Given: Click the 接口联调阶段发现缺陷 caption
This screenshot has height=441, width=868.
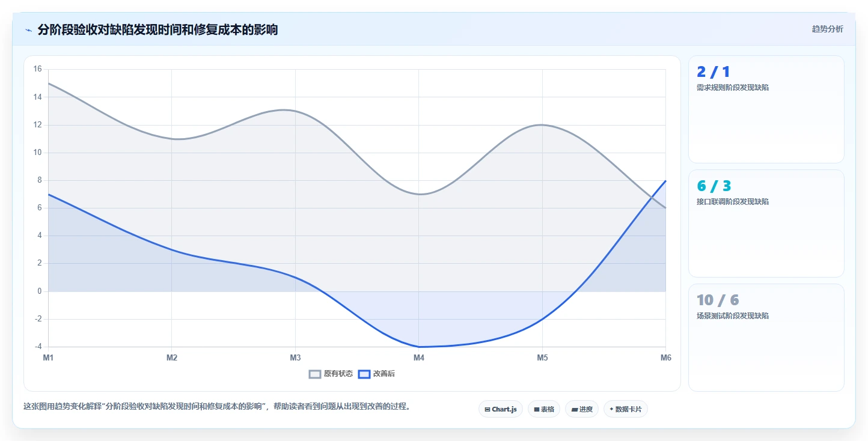Looking at the screenshot, I should click(x=733, y=202).
